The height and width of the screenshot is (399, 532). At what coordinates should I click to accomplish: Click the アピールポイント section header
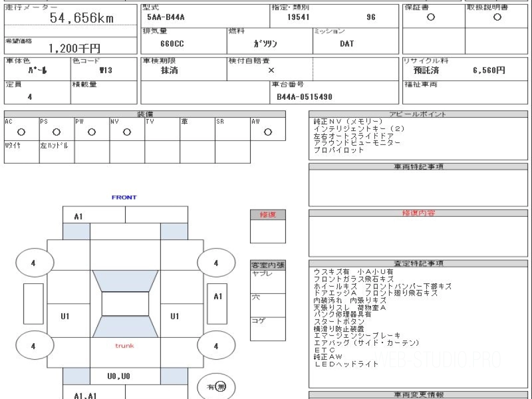(x=418, y=114)
